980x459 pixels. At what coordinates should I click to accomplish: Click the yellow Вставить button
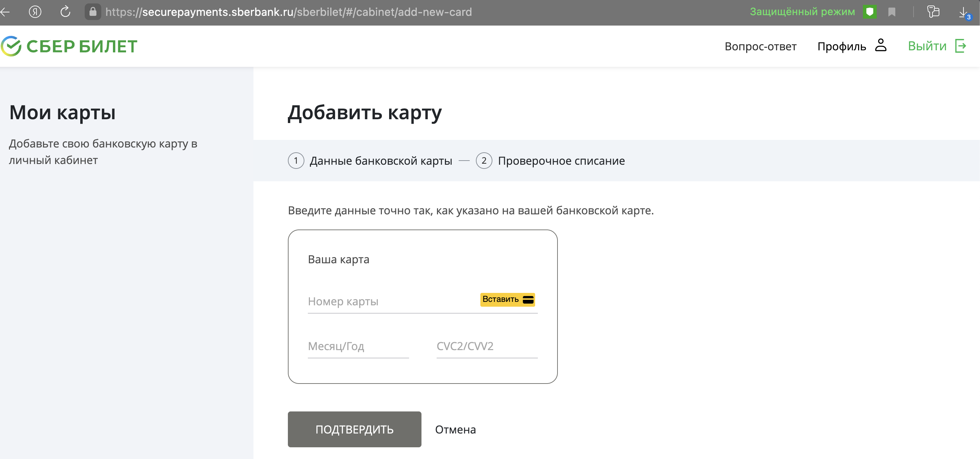(x=508, y=299)
